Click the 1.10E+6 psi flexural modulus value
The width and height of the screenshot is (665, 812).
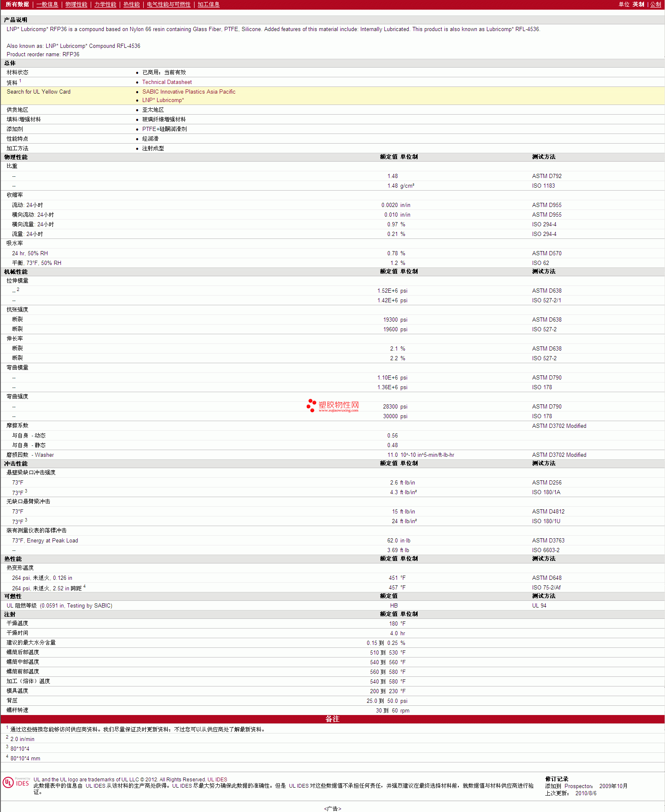tap(392, 378)
